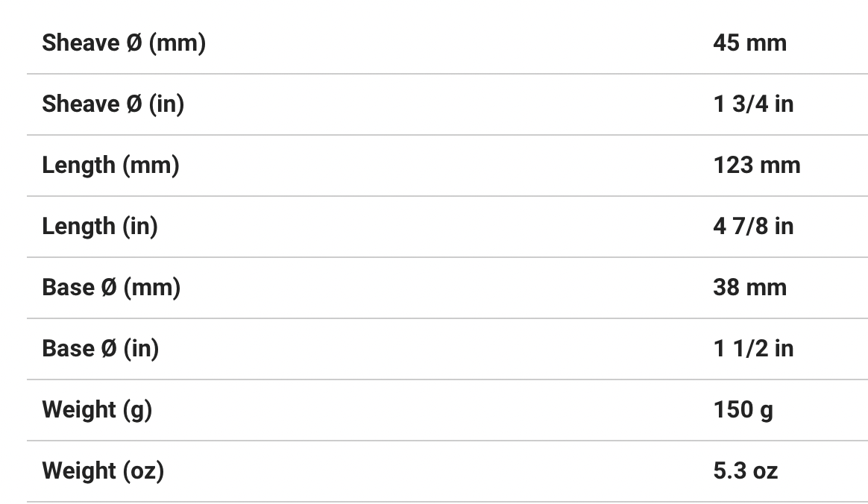Click the Length (in) label
This screenshot has width=868, height=504.
(x=100, y=227)
